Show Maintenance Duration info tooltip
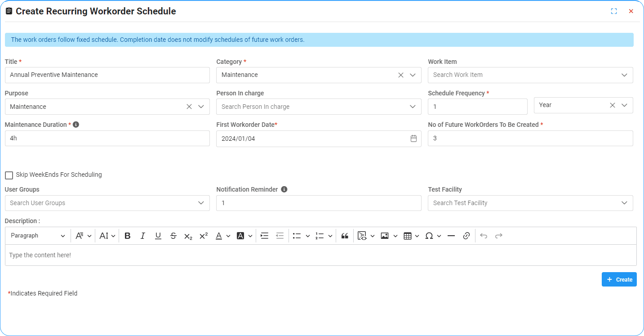This screenshot has height=336, width=644. coord(76,125)
